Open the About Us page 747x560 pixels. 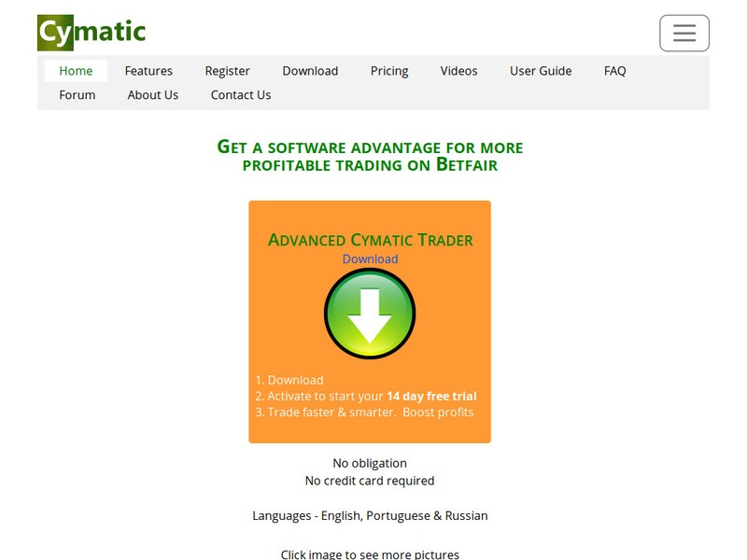click(153, 95)
